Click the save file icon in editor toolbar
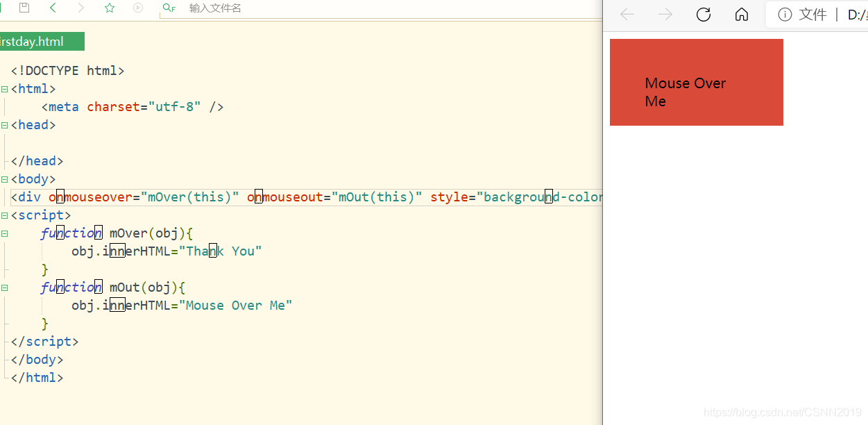The image size is (868, 425). (24, 8)
